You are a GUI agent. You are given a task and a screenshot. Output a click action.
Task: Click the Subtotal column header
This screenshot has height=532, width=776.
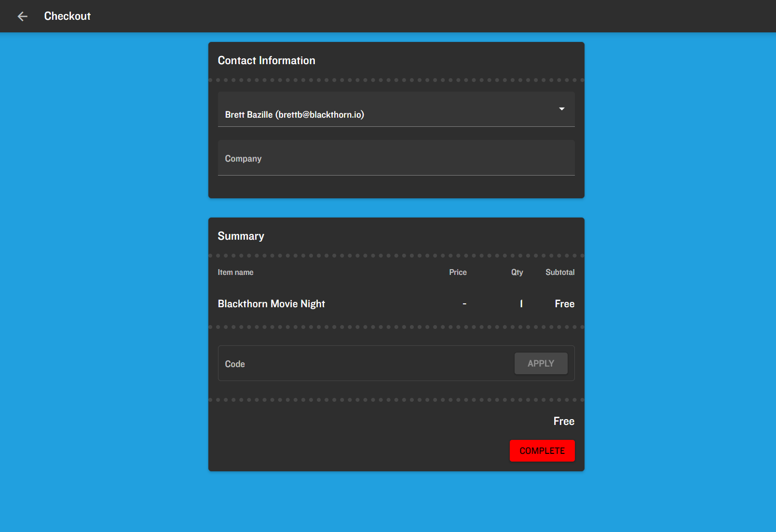560,273
